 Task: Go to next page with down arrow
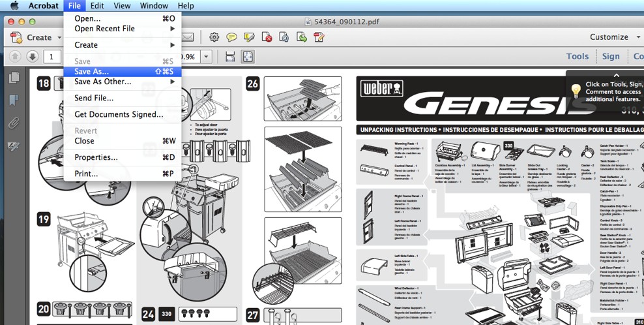click(33, 56)
